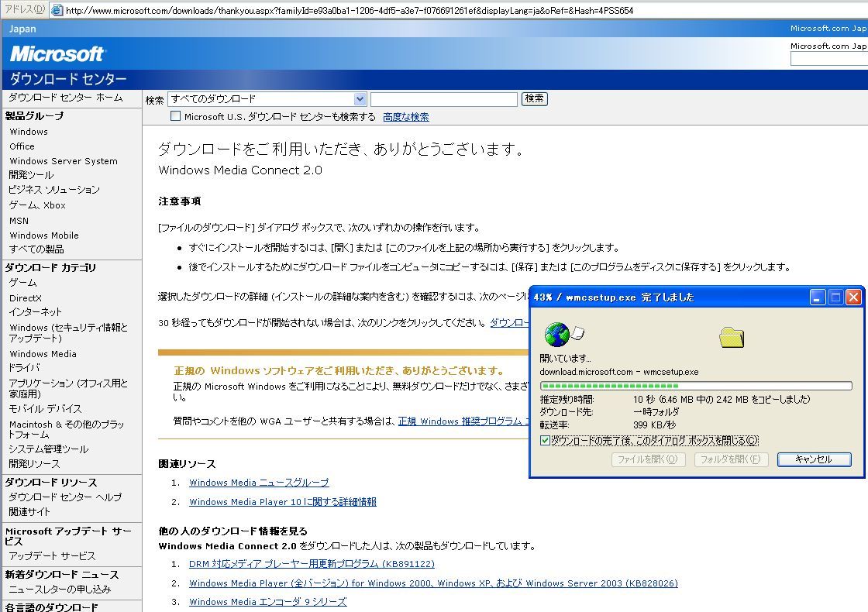Open MSN sidebar item
The height and width of the screenshot is (612, 868).
pos(19,220)
